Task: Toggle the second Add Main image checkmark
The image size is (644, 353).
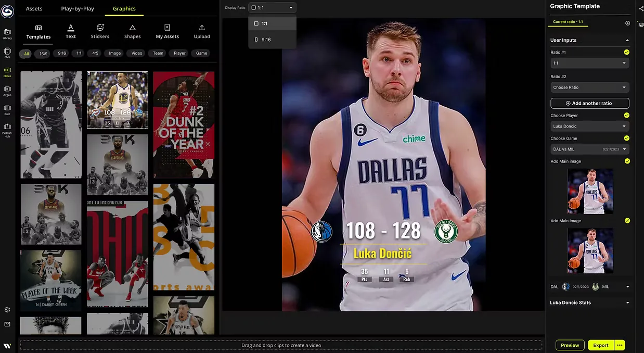Action: [x=627, y=221]
